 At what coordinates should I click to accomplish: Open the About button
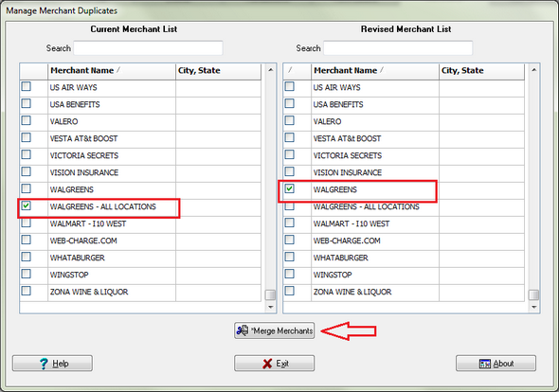(496, 364)
